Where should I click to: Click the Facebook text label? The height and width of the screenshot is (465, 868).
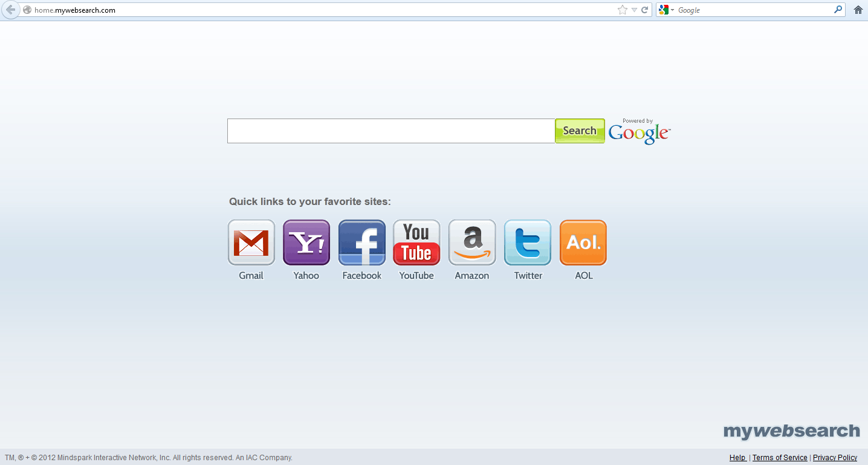362,276
